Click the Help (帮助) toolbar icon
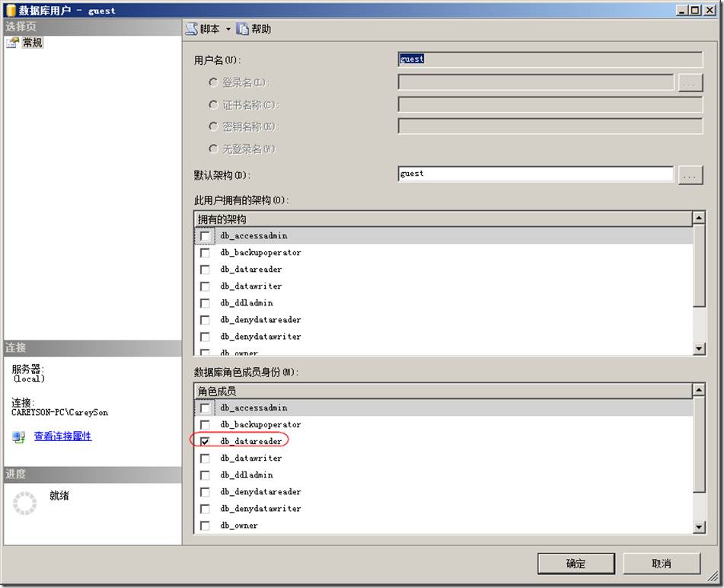This screenshot has width=724, height=588. 242,29
